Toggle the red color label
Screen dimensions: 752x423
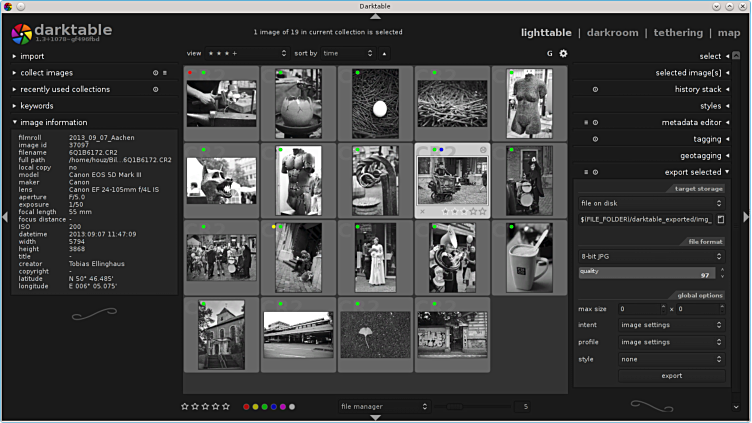click(246, 407)
